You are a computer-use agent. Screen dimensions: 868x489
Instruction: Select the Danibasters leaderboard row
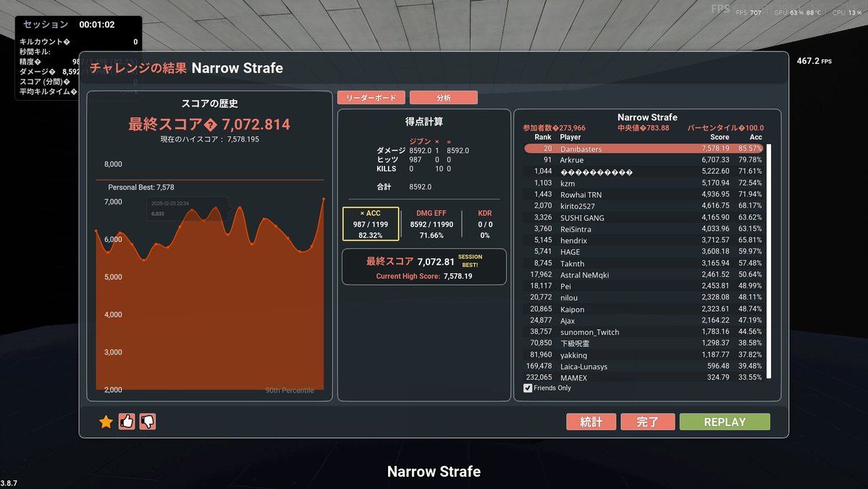[x=644, y=149]
